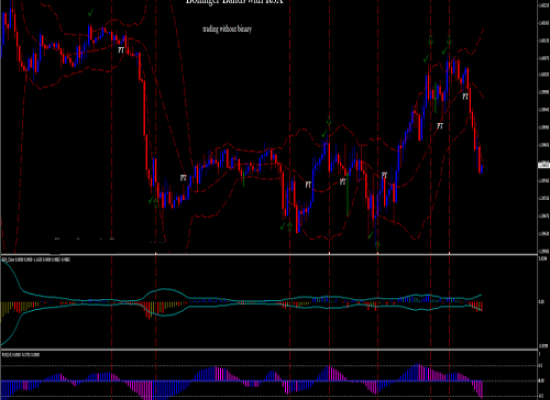Screen dimensions: 550x400
Task: Click the indicator values label in the middle sub-window
Action: click(x=36, y=260)
